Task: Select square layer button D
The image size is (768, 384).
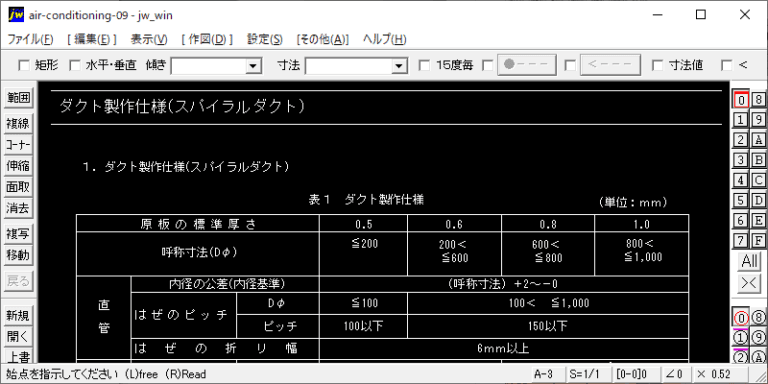Action: pyautogui.click(x=758, y=200)
